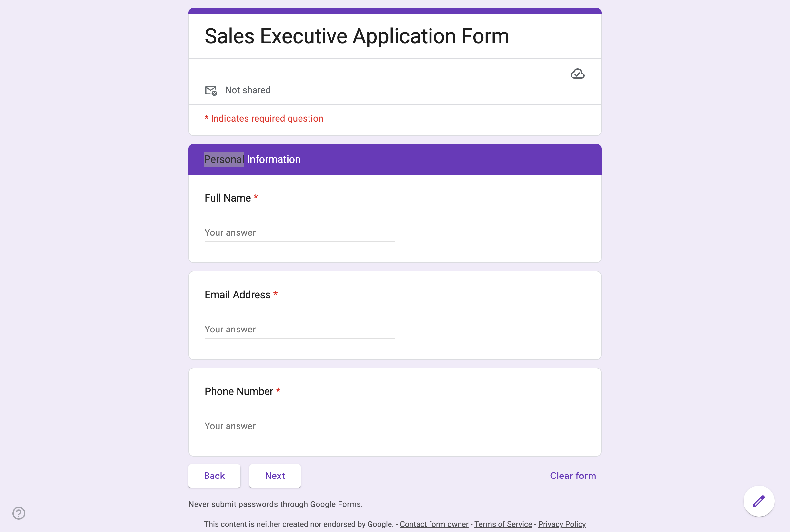Click the red asterisk next to Full Name

pyautogui.click(x=256, y=197)
